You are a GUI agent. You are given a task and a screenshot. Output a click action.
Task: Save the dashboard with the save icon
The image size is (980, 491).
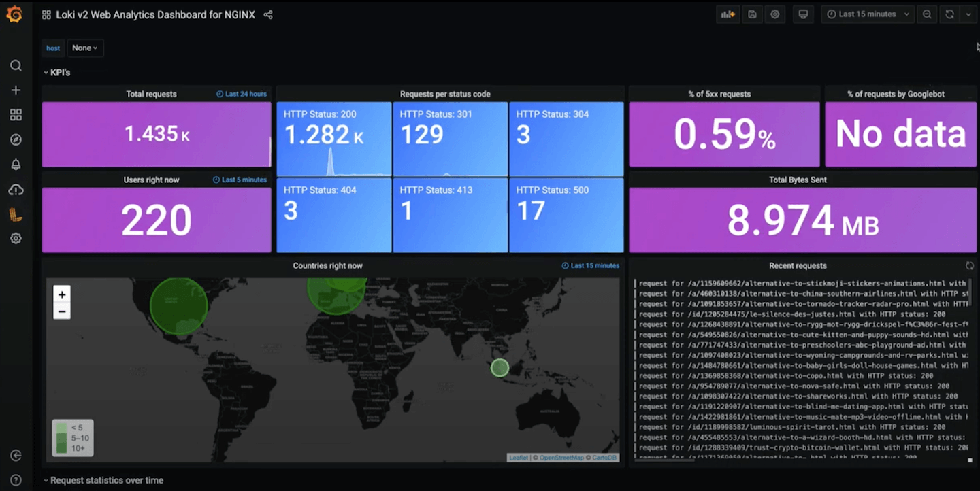752,14
